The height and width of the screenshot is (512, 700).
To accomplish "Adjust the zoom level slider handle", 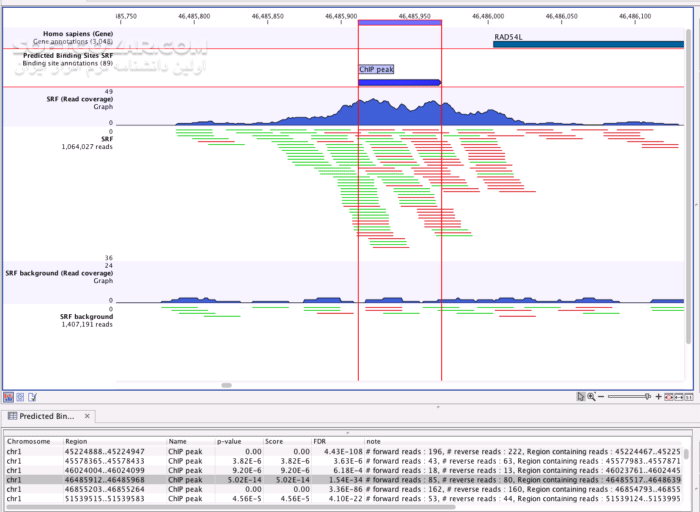I will click(x=647, y=396).
